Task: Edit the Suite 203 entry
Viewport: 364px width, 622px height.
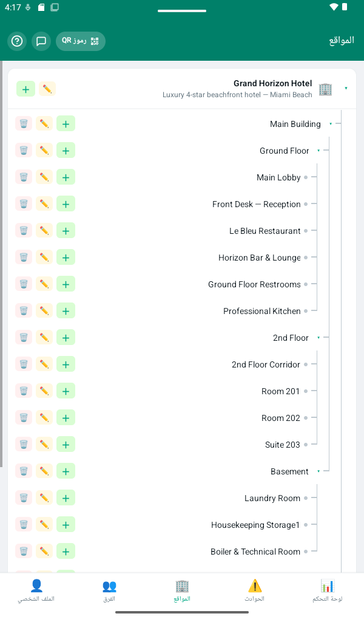Action: 44,444
